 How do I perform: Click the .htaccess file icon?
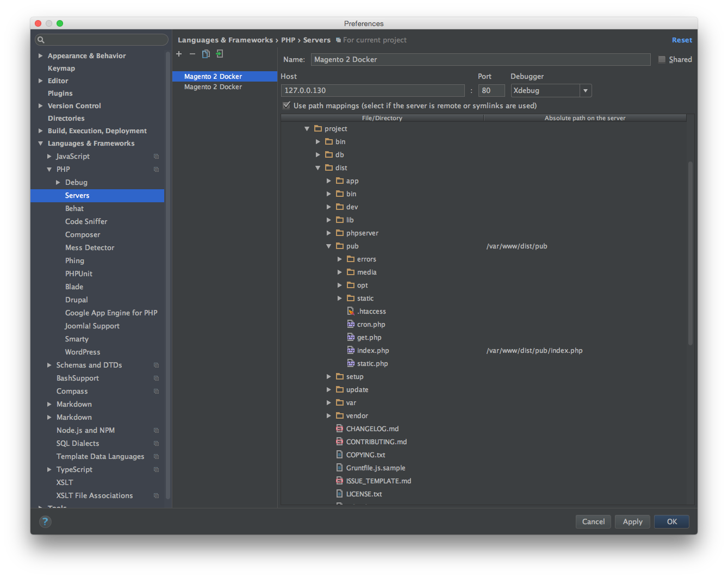pyautogui.click(x=351, y=311)
